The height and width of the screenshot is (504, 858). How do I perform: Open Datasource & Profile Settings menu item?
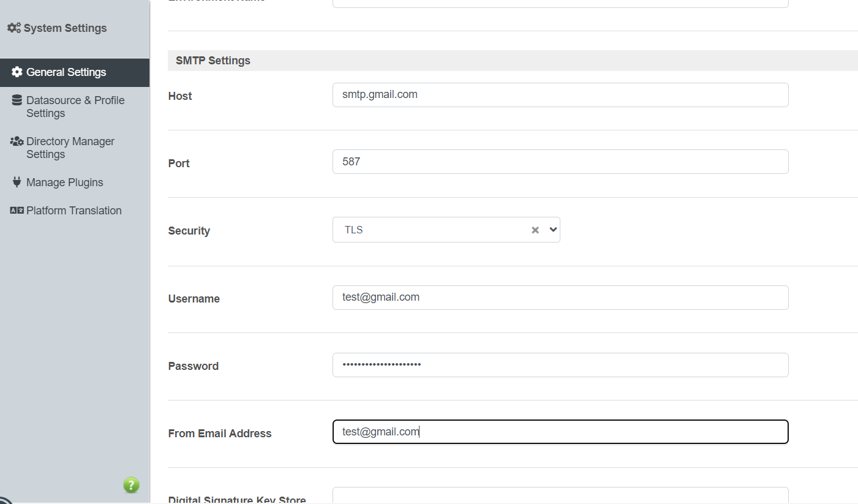75,107
